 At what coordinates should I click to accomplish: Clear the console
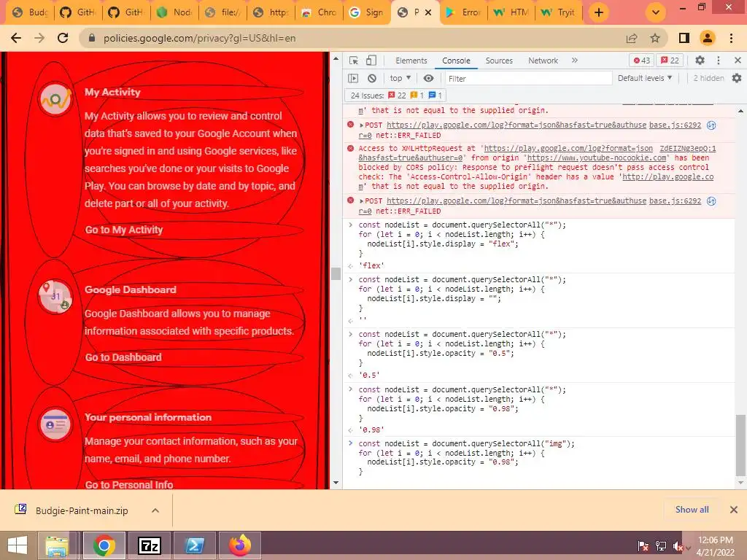(x=372, y=78)
